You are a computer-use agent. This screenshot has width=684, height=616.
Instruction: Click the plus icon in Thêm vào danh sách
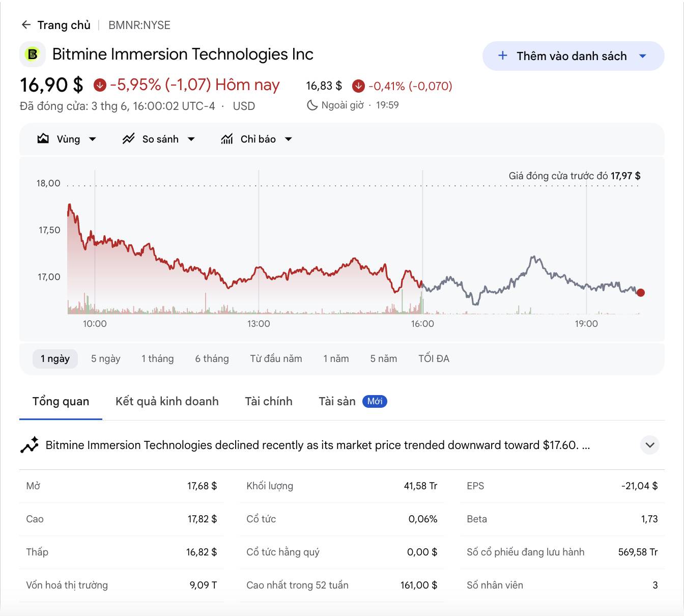pyautogui.click(x=502, y=56)
